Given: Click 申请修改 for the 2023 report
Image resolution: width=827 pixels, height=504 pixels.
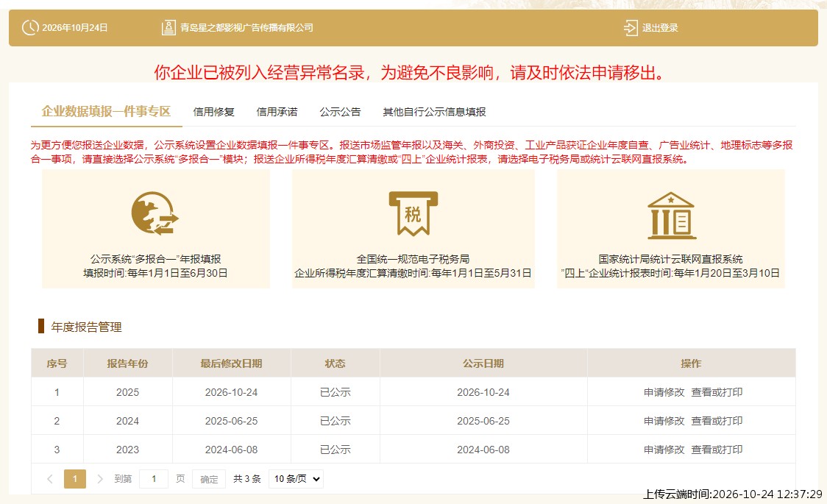Looking at the screenshot, I should coord(664,450).
